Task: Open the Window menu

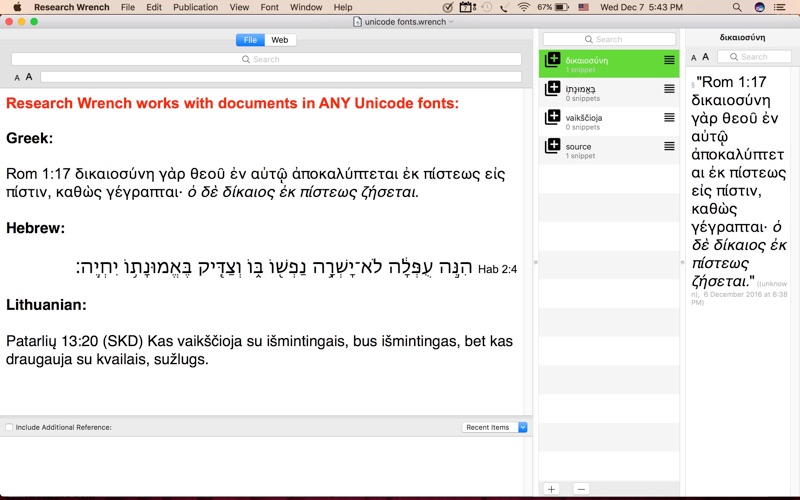Action: click(x=306, y=7)
